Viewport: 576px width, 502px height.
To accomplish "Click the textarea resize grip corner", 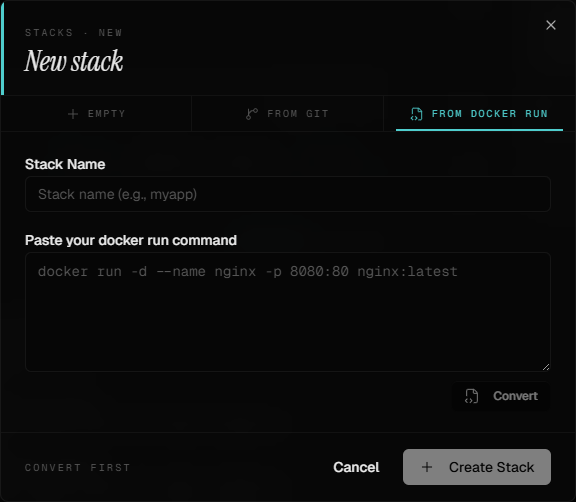I will [x=546, y=367].
